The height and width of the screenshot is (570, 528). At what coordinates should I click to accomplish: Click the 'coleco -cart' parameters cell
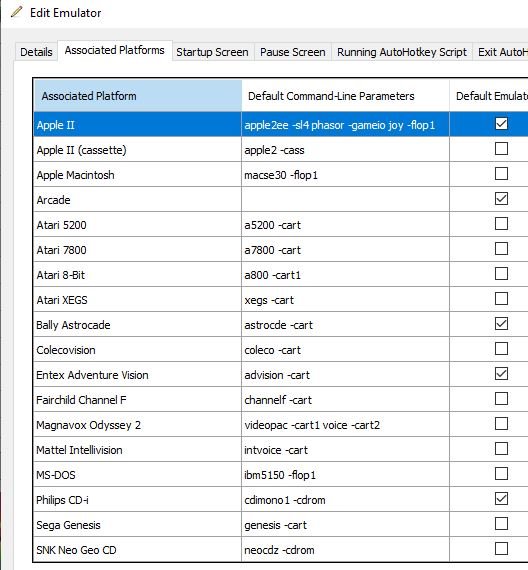pyautogui.click(x=345, y=350)
